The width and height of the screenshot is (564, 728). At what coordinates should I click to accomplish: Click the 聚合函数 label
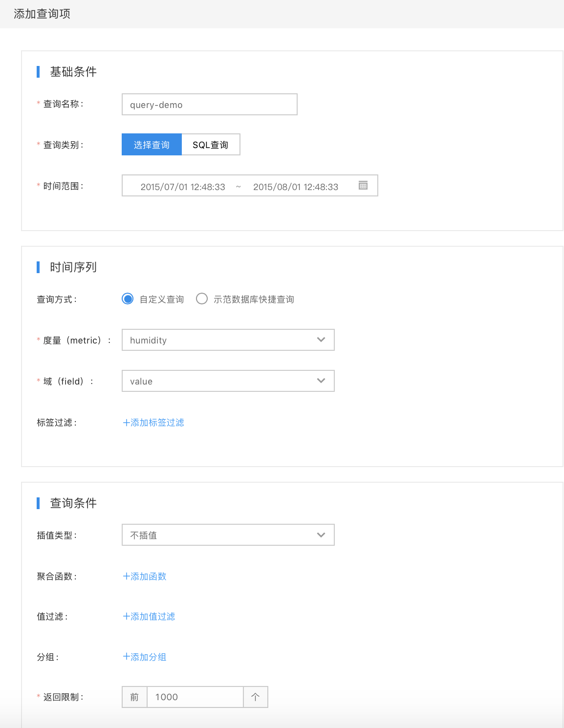pos(56,577)
